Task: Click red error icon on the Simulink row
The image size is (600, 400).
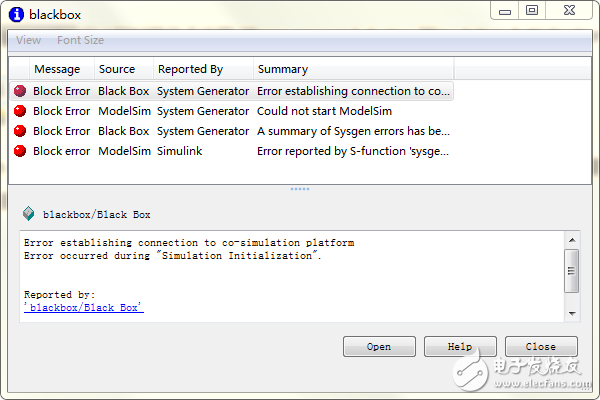Action: click(20, 151)
